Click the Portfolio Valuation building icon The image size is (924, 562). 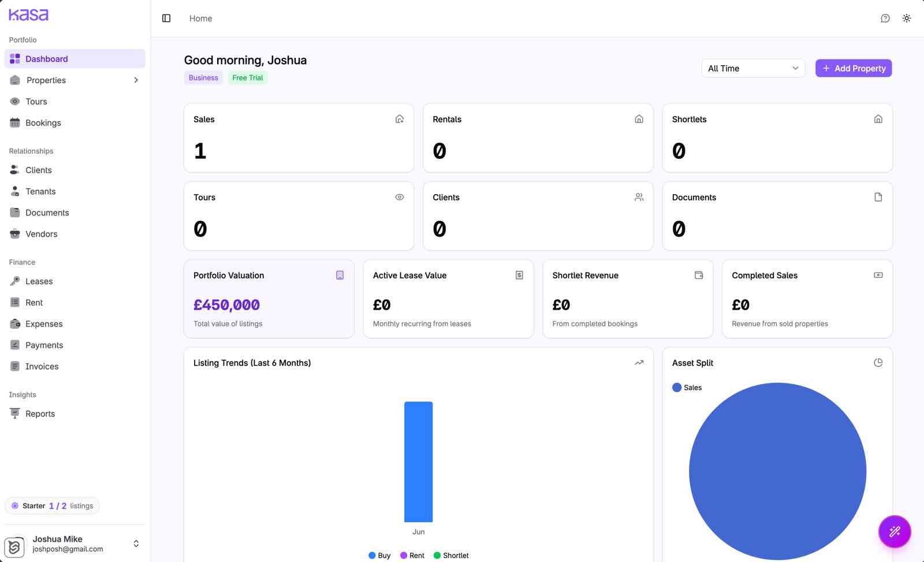pos(340,276)
